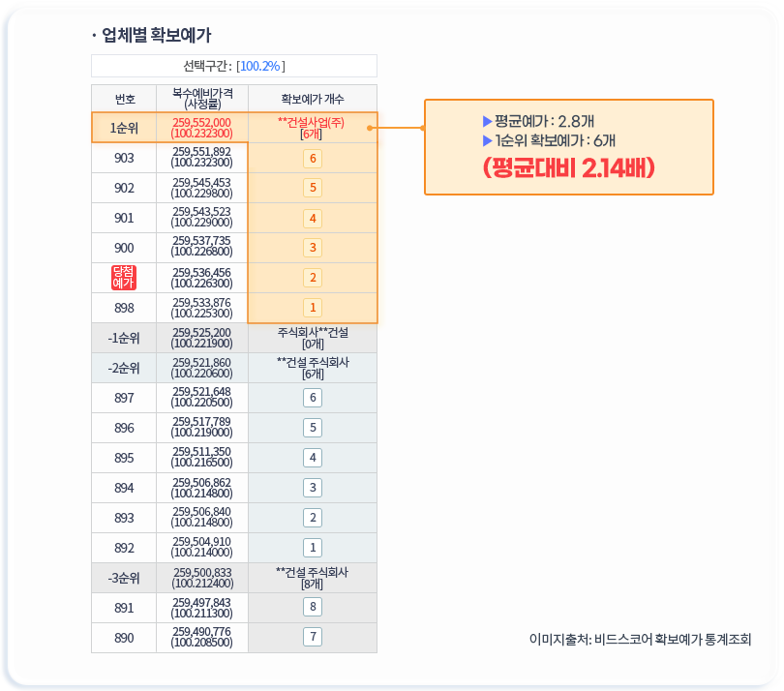Click the 업체별 확보예가 heading
The height and width of the screenshot is (691, 784).
point(157,35)
